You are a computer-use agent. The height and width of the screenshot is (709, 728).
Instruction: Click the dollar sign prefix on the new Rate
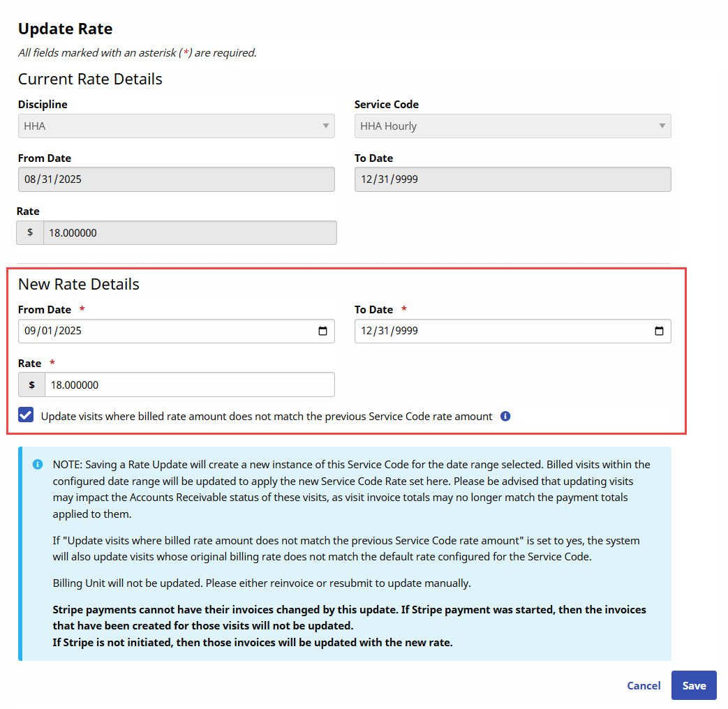31,385
